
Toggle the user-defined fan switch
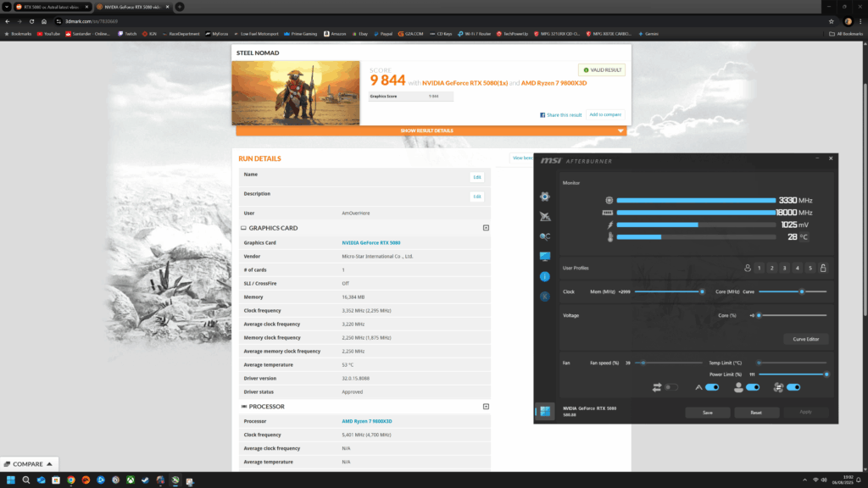[753, 387]
